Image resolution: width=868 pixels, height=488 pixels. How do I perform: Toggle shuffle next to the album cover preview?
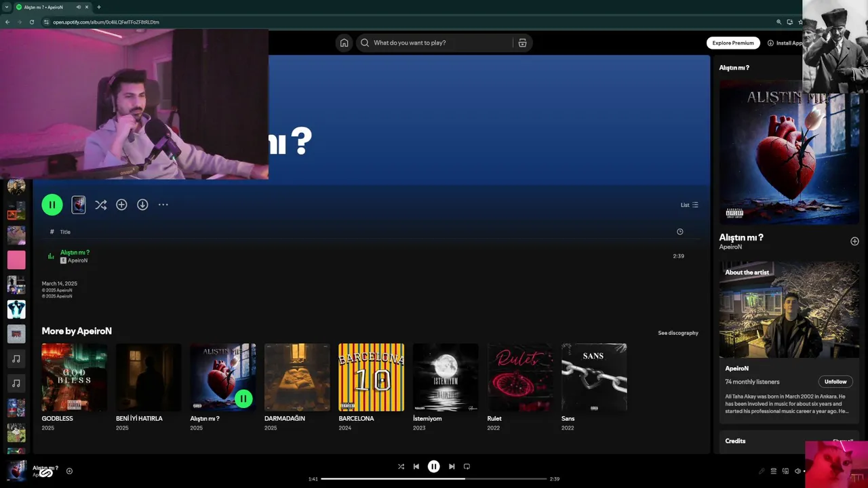tap(100, 205)
